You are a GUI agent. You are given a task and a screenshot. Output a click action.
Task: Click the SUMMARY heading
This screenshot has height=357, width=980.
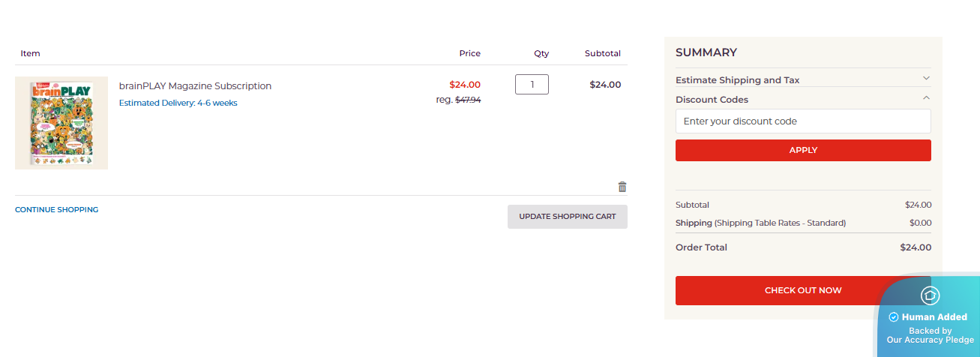(x=706, y=52)
